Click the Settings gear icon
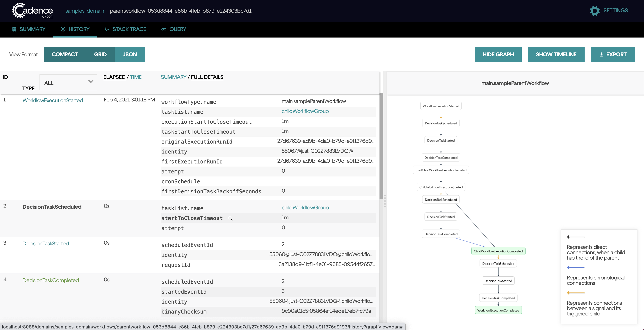 click(x=595, y=11)
